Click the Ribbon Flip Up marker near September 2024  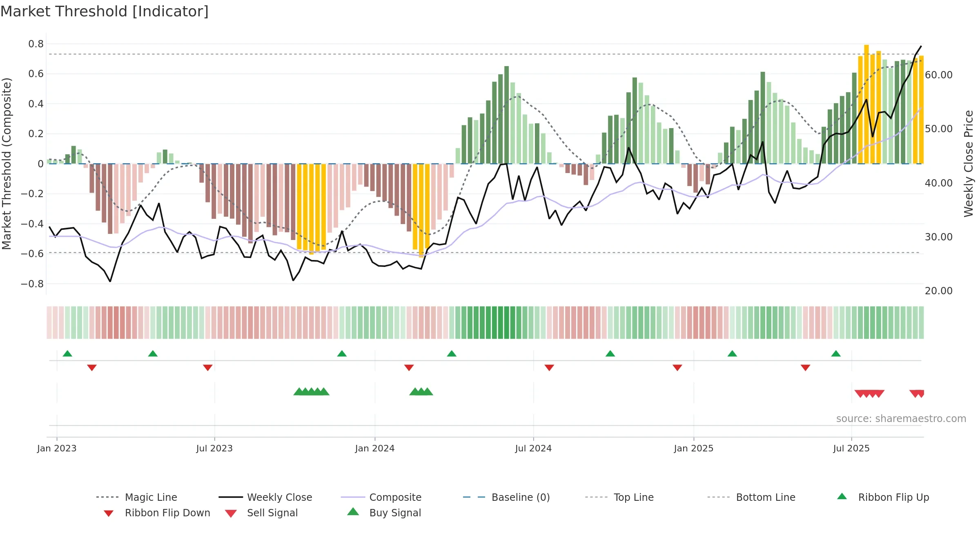click(x=610, y=353)
